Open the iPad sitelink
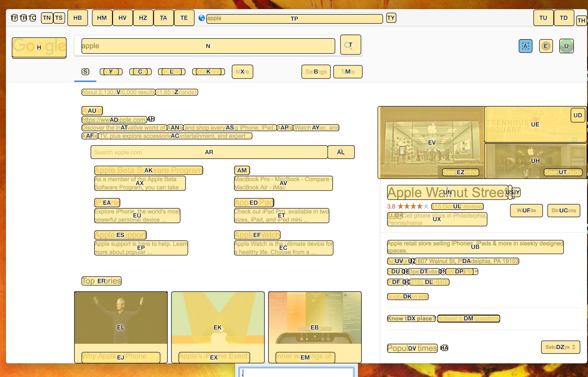Screen dimensions: 588x377 pos(254,202)
